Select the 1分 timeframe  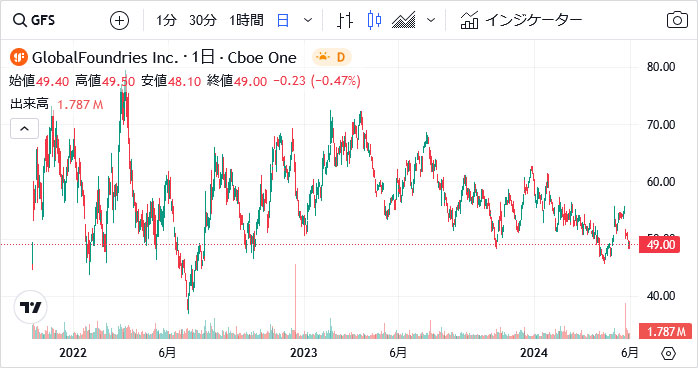click(x=166, y=20)
